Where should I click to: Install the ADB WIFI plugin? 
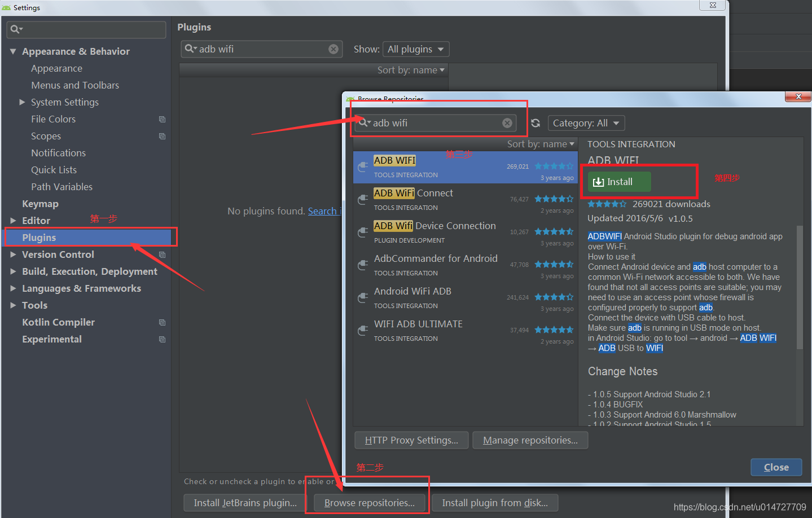pos(619,182)
